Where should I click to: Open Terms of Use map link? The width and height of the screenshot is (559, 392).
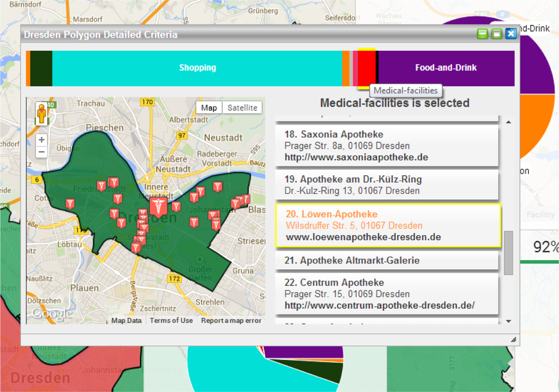click(171, 320)
